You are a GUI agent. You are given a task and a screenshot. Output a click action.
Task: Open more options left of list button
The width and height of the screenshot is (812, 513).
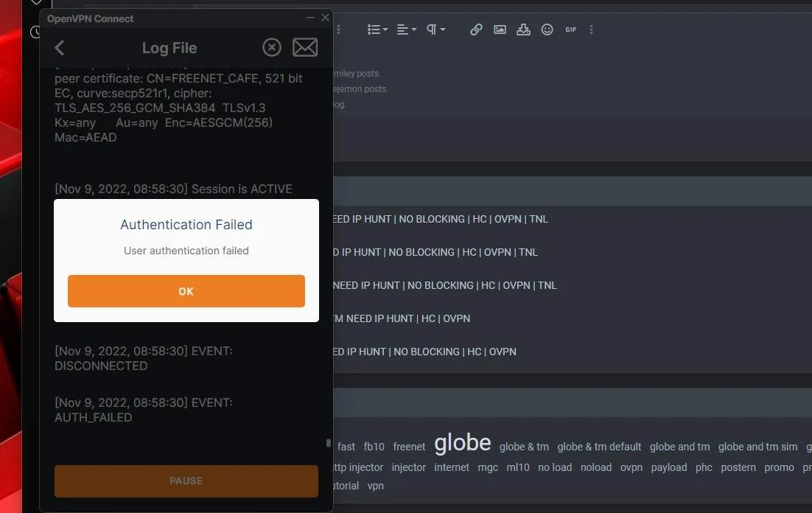(x=339, y=29)
